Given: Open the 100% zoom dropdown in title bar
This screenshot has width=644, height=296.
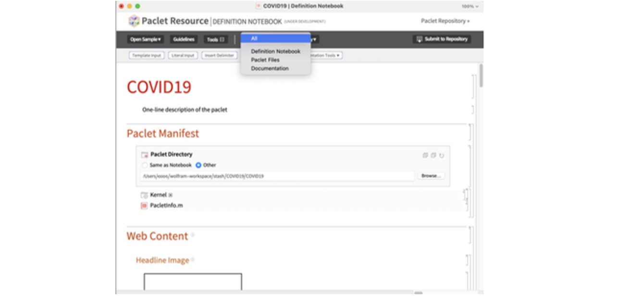Looking at the screenshot, I should (x=470, y=6).
